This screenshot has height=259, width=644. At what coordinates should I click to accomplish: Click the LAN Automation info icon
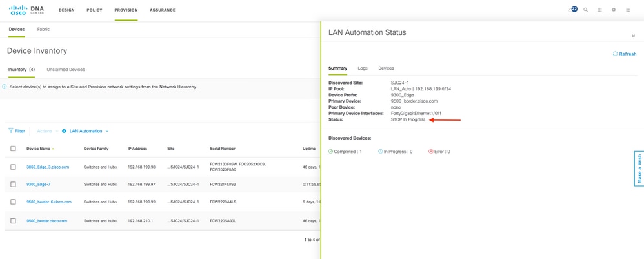(65, 131)
